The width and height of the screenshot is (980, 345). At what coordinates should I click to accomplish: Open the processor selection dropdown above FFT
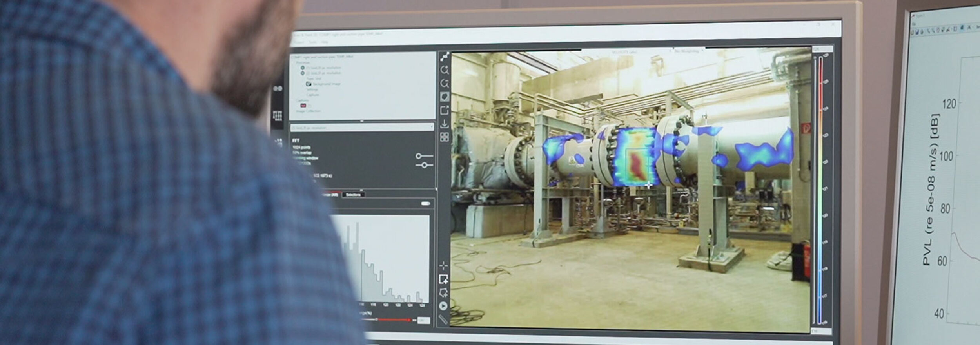pyautogui.click(x=361, y=128)
